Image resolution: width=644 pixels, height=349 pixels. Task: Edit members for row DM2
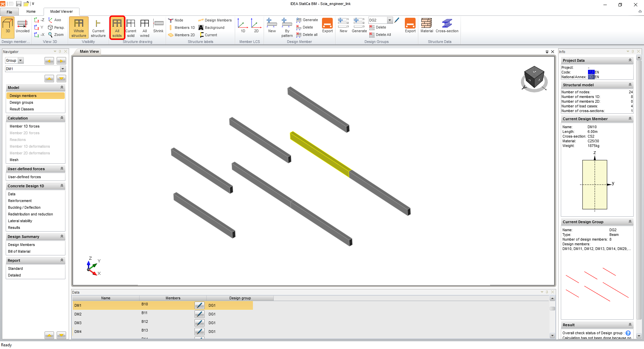(x=200, y=314)
